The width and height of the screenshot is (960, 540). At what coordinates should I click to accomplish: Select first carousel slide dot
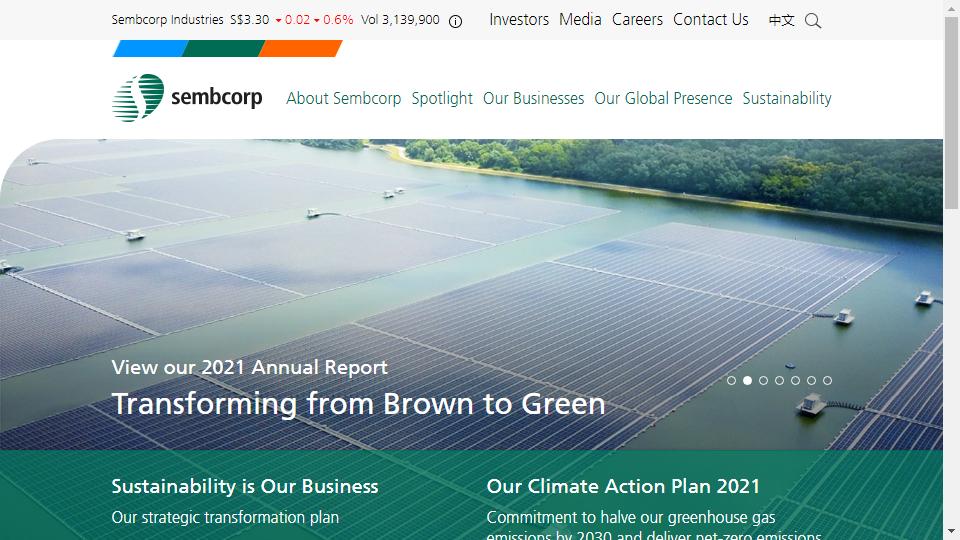click(x=731, y=380)
